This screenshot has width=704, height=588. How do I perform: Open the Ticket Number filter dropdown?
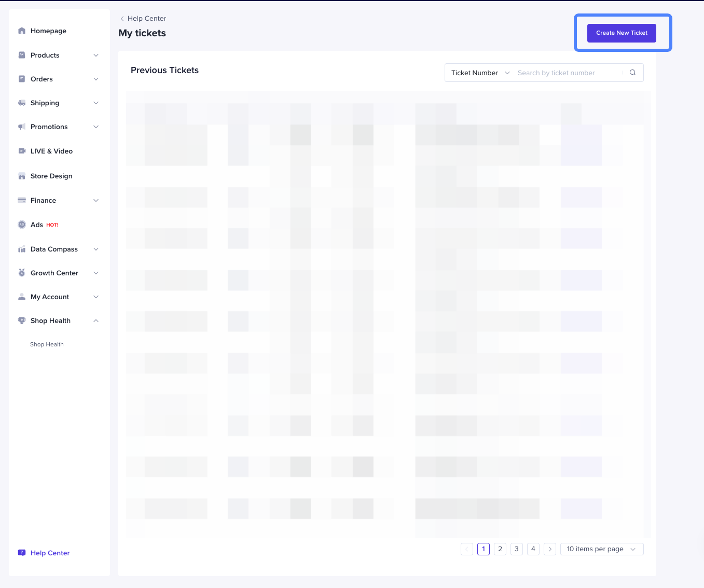click(480, 73)
